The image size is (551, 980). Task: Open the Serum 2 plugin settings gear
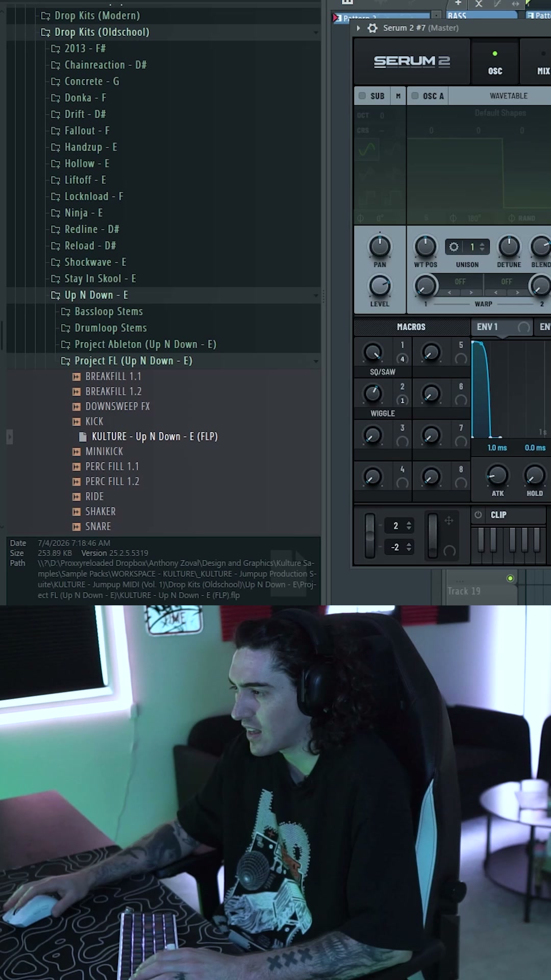(373, 28)
